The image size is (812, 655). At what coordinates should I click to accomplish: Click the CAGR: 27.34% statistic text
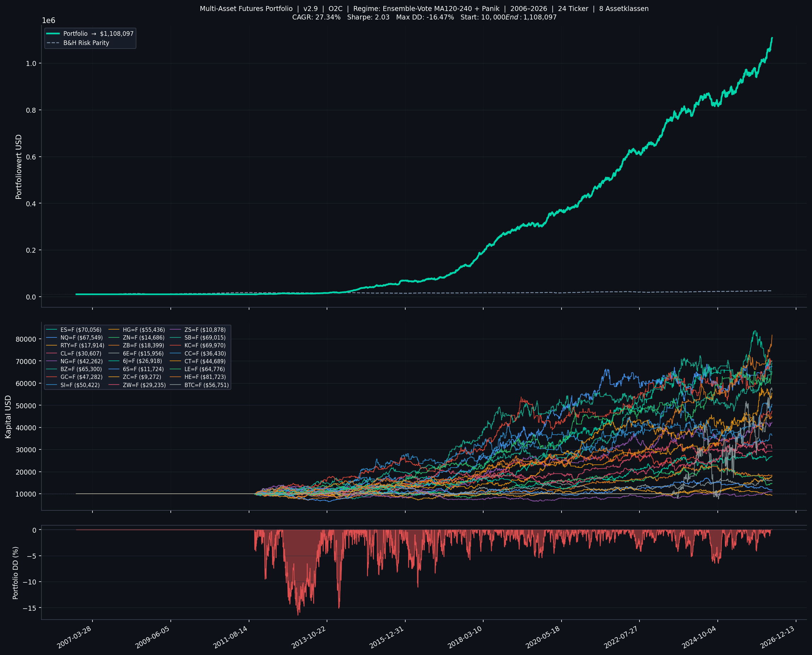click(316, 17)
